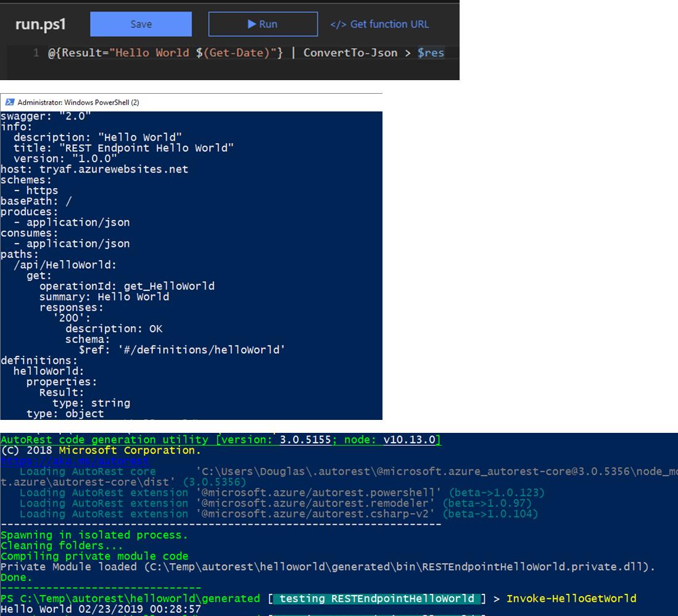Click the type: string line
Screen dimensions: 678x616
click(x=91, y=403)
